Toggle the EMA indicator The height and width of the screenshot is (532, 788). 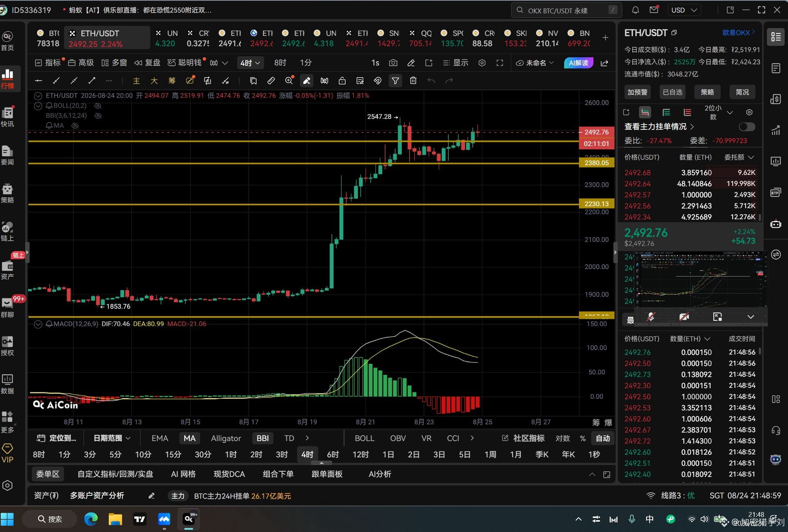click(160, 438)
